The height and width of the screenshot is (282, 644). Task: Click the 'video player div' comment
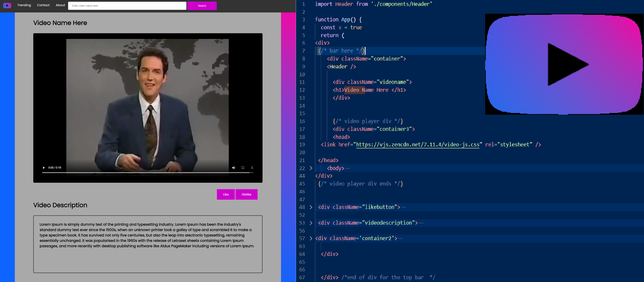tap(367, 121)
